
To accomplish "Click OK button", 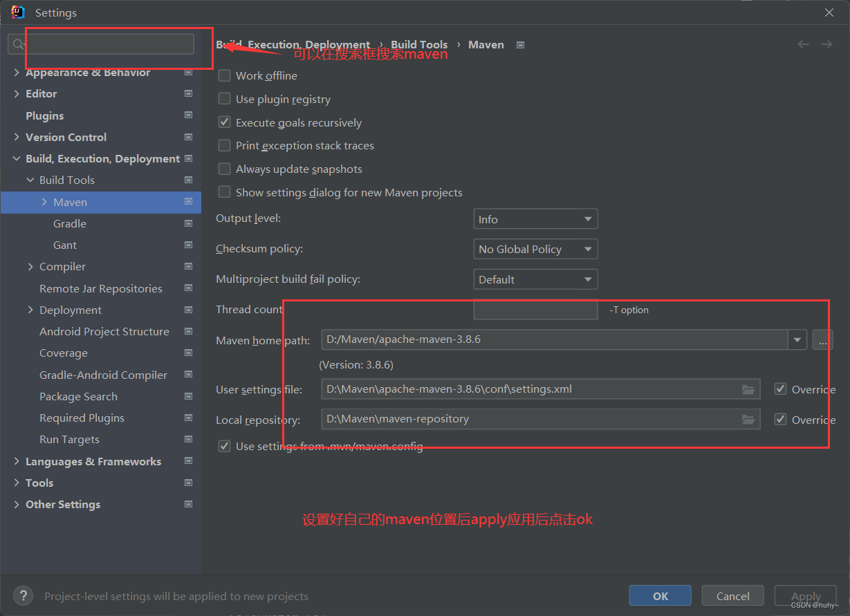I will (x=660, y=596).
